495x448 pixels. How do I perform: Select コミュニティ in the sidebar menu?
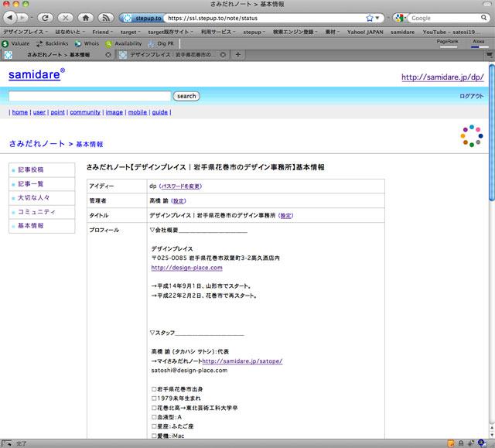click(x=36, y=211)
